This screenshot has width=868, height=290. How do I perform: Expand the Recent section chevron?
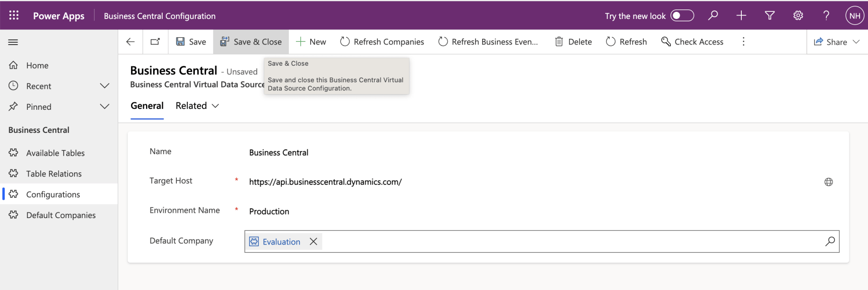pyautogui.click(x=104, y=86)
